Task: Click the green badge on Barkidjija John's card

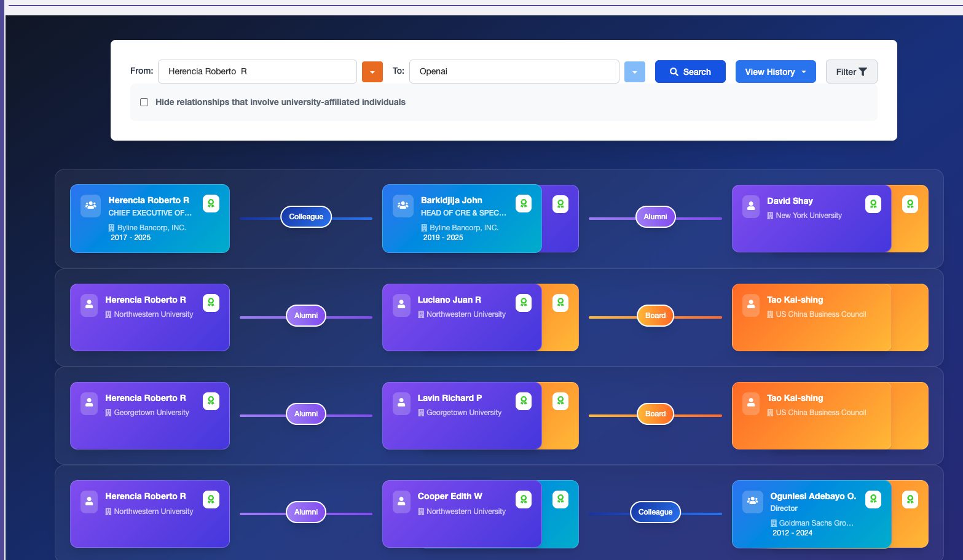Action: click(x=524, y=204)
